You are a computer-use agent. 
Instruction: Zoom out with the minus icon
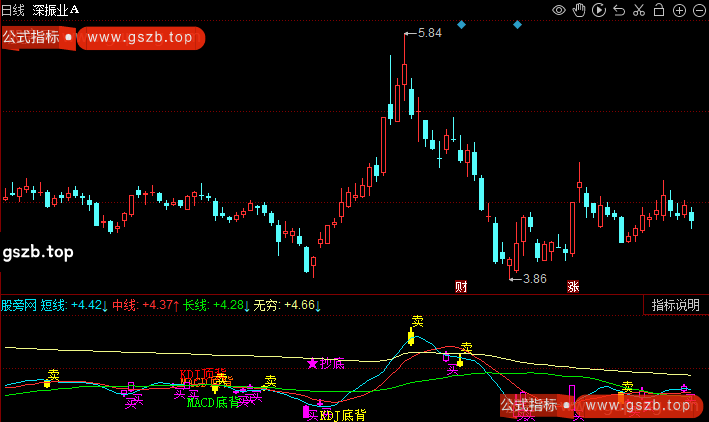[697, 11]
